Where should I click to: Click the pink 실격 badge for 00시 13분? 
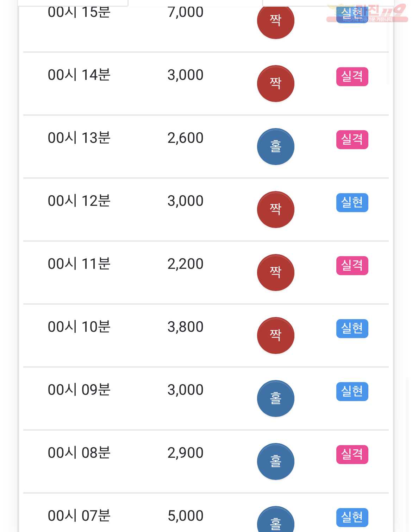tap(352, 140)
